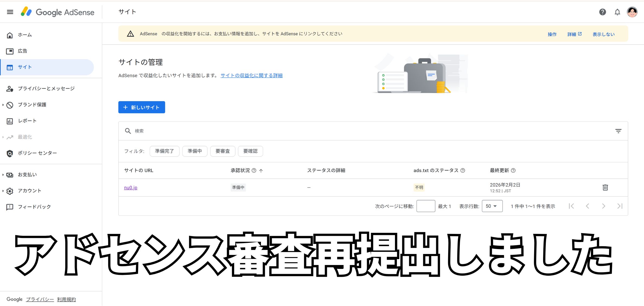Open the AdSense help icon
The width and height of the screenshot is (644, 306).
[602, 12]
